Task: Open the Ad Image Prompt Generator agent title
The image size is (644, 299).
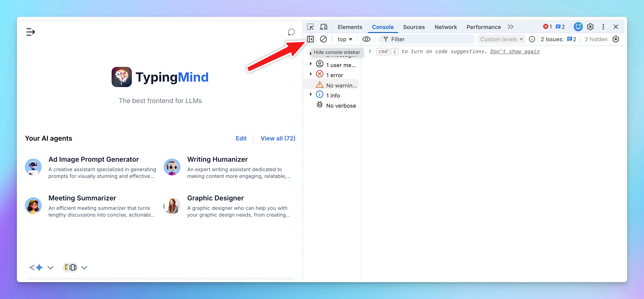Action: pyautogui.click(x=94, y=159)
